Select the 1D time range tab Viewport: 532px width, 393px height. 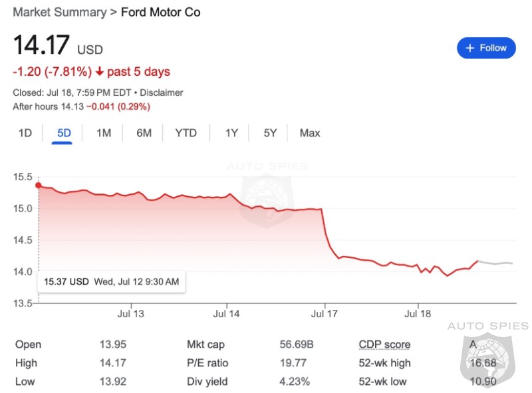pos(25,133)
